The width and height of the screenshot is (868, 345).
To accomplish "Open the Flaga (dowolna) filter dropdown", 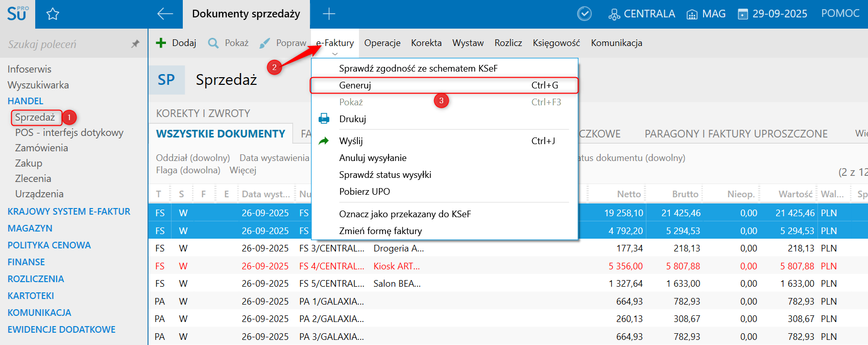I will (x=188, y=170).
